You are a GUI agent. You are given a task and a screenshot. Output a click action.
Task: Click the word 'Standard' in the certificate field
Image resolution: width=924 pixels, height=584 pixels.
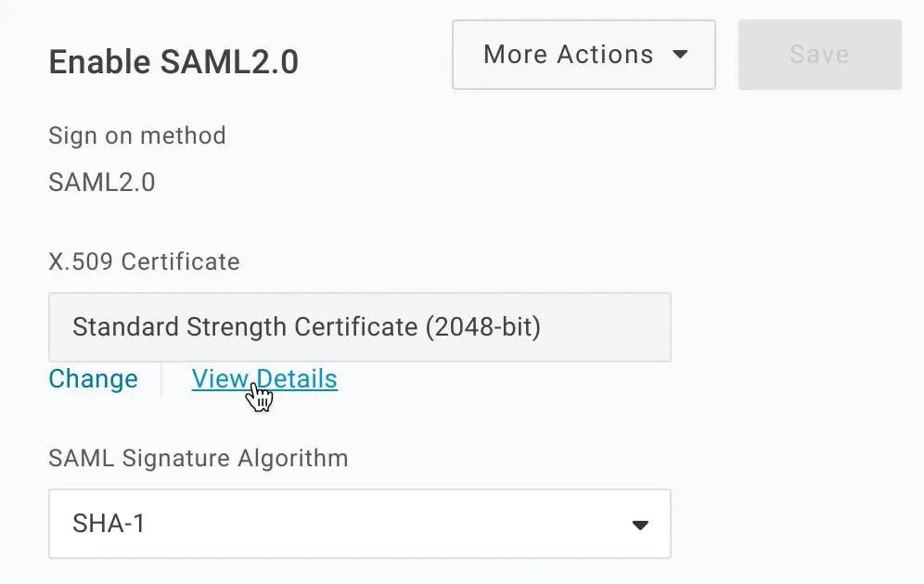(125, 326)
